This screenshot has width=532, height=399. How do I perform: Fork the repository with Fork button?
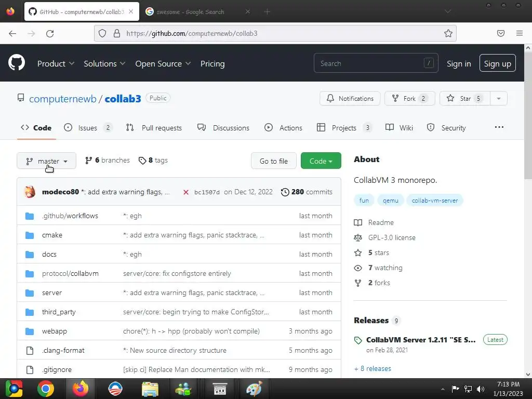pos(409,98)
